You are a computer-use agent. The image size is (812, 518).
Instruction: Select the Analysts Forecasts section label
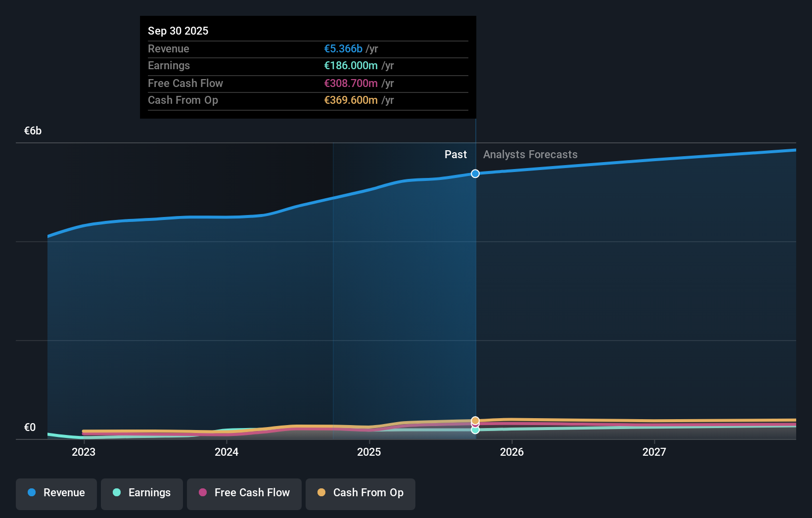[x=530, y=154]
